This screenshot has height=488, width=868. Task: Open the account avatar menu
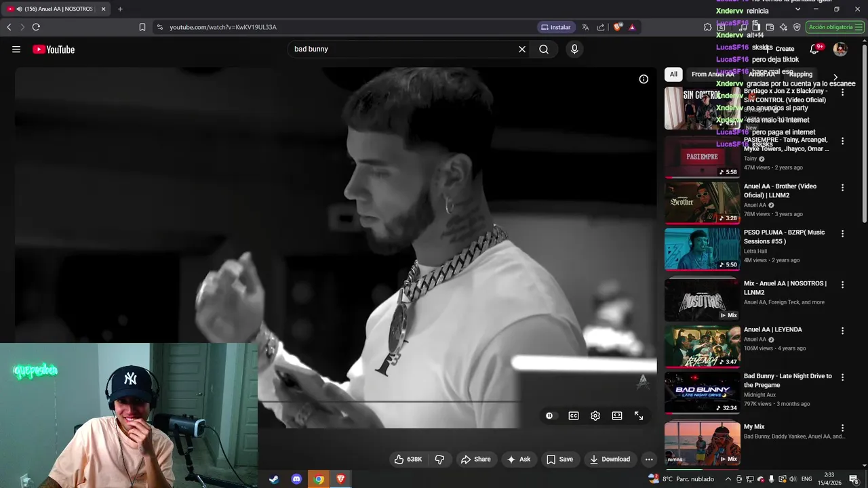tap(840, 49)
